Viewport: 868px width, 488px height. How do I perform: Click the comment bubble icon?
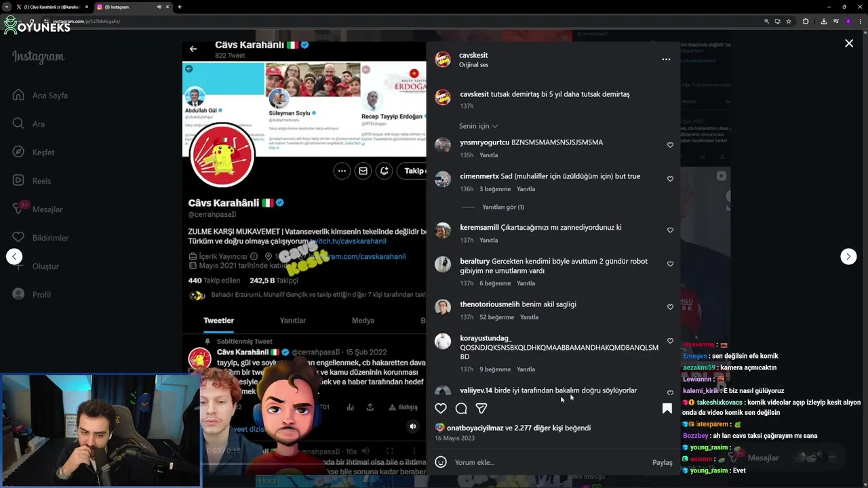pyautogui.click(x=461, y=408)
